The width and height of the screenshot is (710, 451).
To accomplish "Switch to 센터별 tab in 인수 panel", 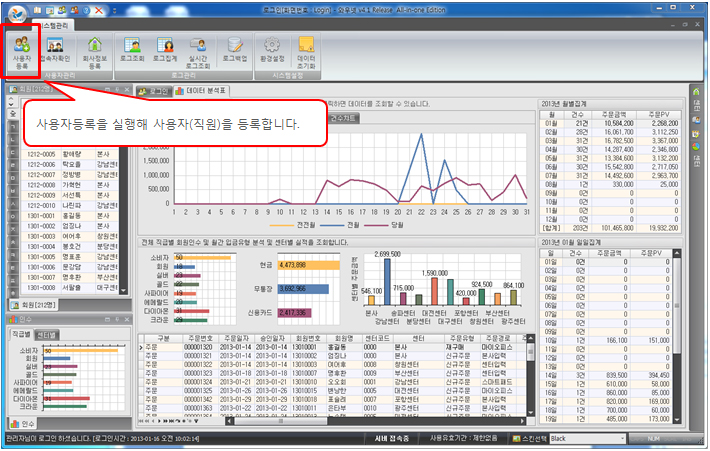I will 46,334.
